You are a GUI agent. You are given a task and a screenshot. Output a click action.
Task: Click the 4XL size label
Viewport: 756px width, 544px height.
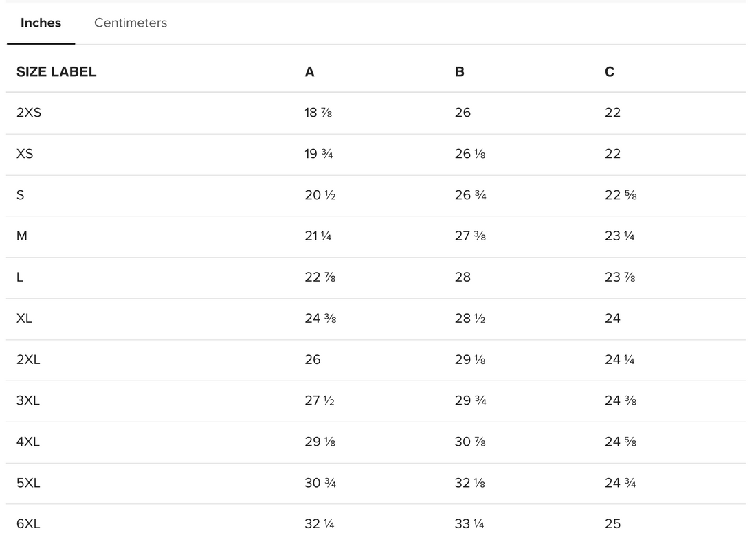(x=28, y=442)
